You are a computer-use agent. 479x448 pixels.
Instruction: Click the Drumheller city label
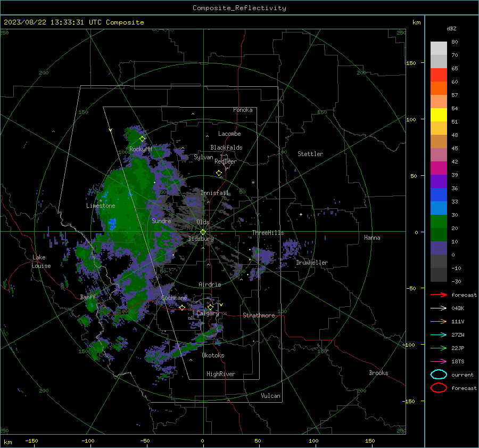pos(312,263)
